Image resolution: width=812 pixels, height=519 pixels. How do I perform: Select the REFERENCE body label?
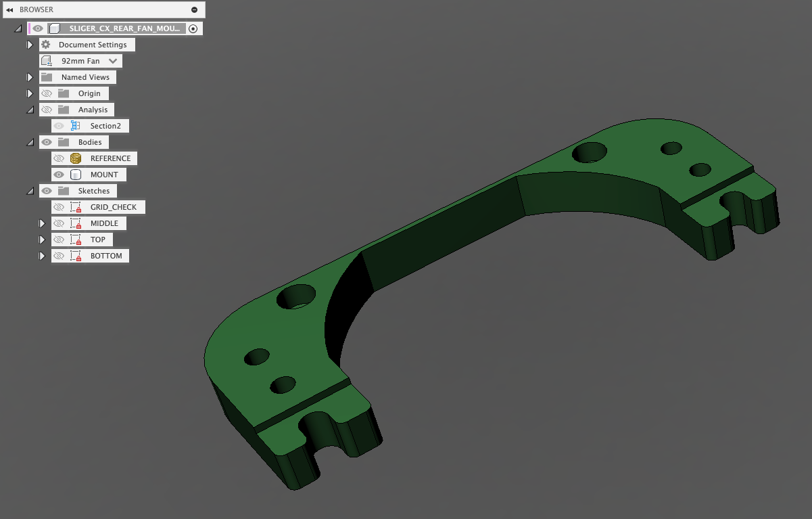[110, 158]
